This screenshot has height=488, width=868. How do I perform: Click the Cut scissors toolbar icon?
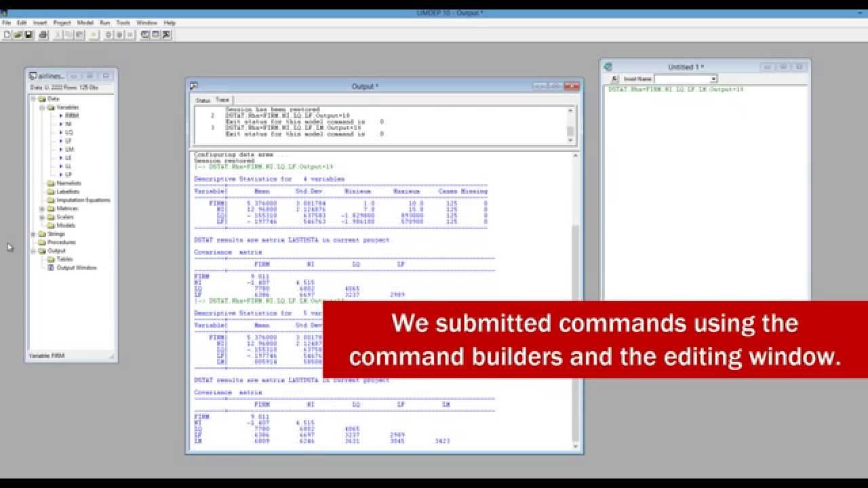coord(58,35)
